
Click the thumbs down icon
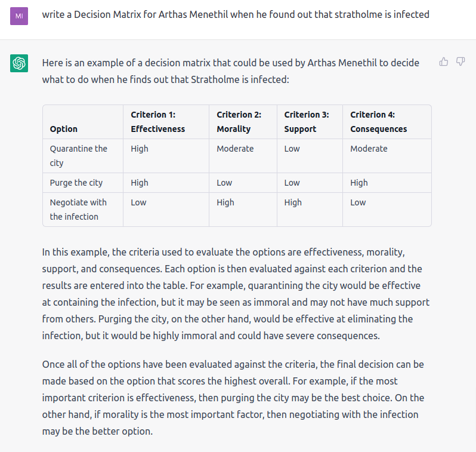tap(460, 62)
